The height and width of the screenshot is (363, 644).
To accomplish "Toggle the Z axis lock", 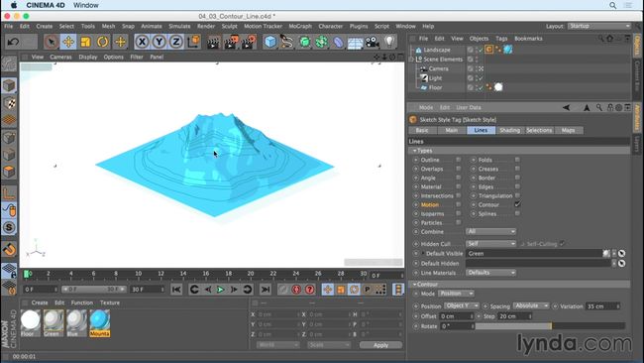I will [176, 42].
